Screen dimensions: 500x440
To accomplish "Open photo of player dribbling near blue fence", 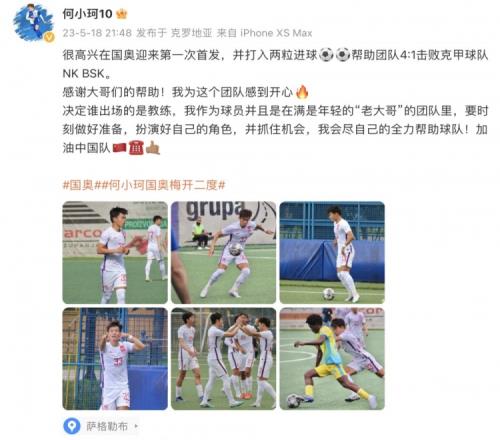I will tap(332, 252).
